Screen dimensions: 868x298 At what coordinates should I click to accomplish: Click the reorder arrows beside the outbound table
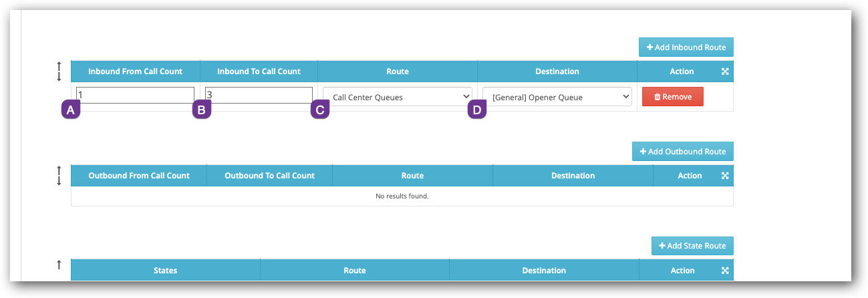[59, 176]
